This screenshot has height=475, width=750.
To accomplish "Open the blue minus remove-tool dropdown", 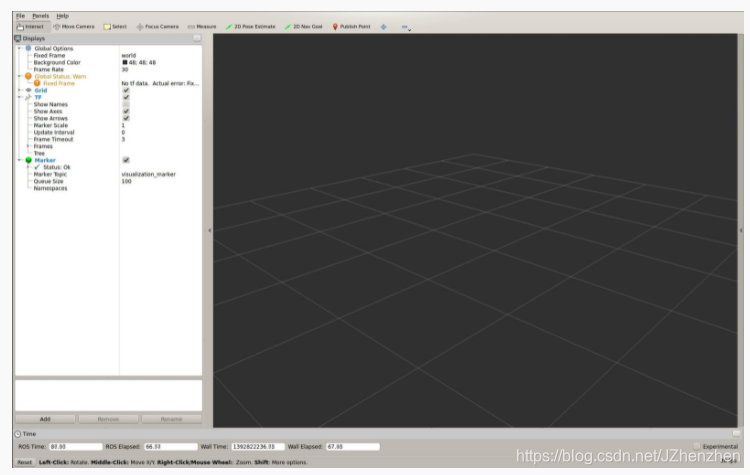I will [x=406, y=27].
